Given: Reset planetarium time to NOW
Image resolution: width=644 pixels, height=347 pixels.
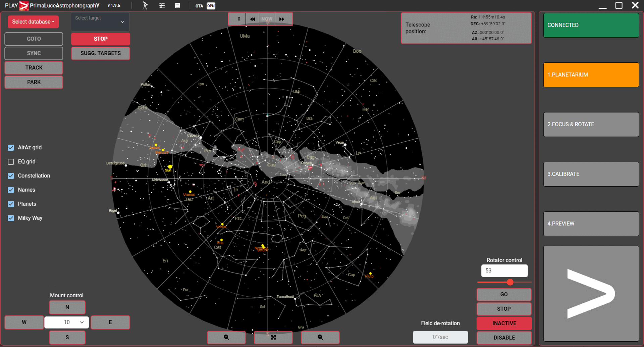Looking at the screenshot, I should (x=267, y=19).
